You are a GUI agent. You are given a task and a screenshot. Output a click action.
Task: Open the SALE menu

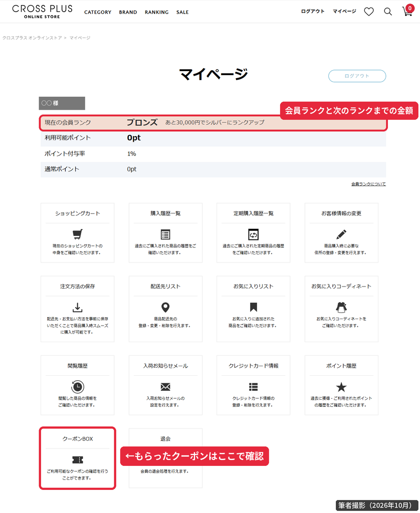(182, 12)
